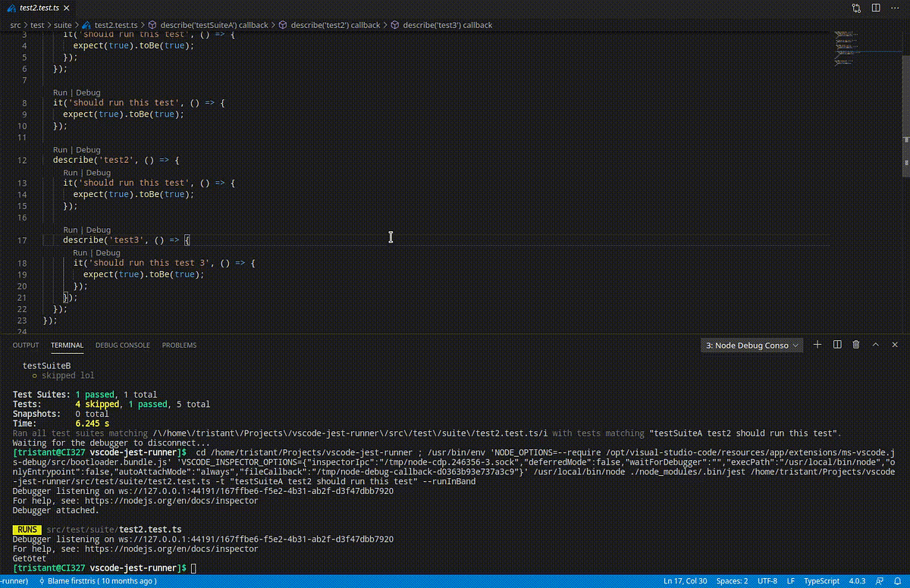Click 'Debugger attached.' line in terminal
Screen dimensions: 910x588
pyautogui.click(x=58, y=510)
